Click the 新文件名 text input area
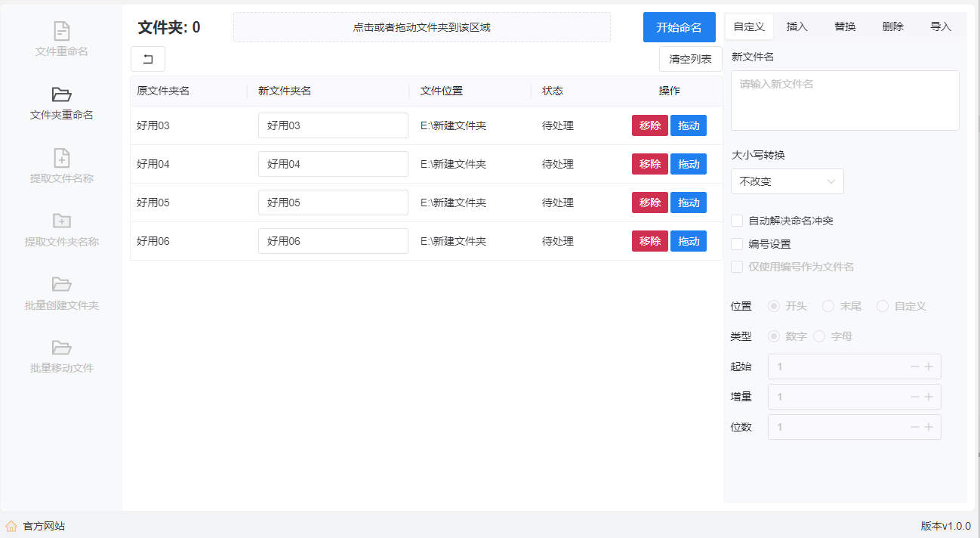 click(x=845, y=100)
